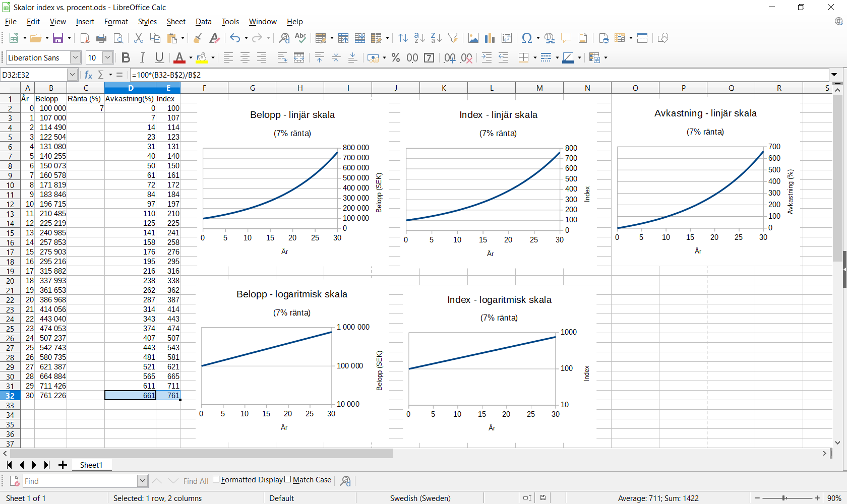Open the font size dropdown

click(107, 58)
